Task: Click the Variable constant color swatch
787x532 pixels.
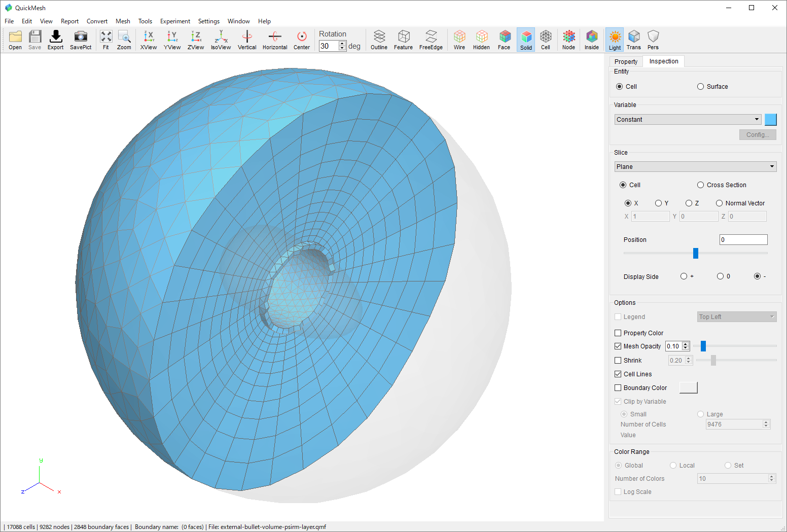Action: click(770, 120)
